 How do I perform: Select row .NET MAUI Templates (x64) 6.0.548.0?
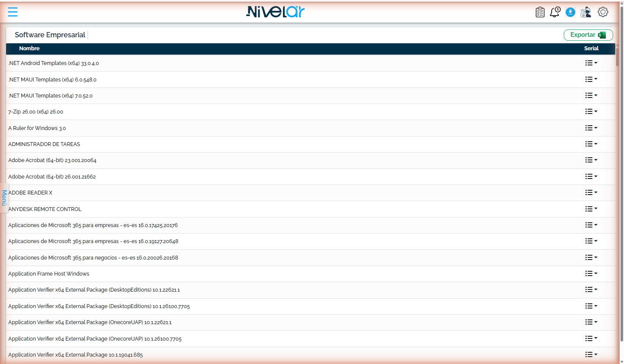[x=310, y=80]
